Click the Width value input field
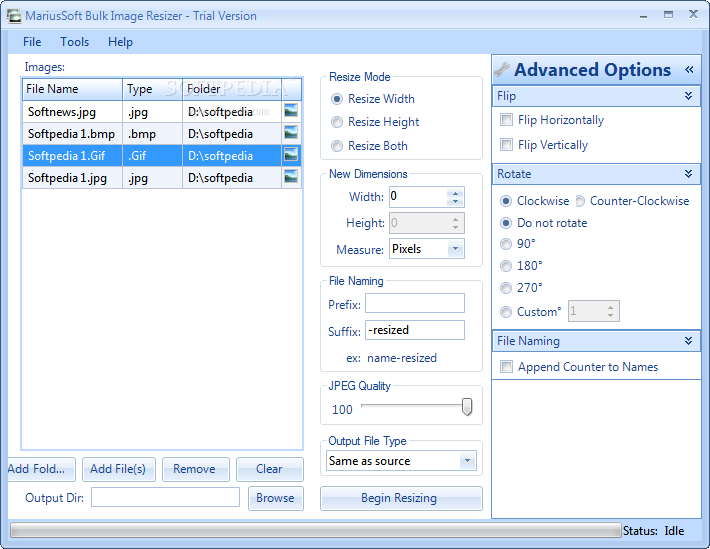710x549 pixels. point(418,197)
